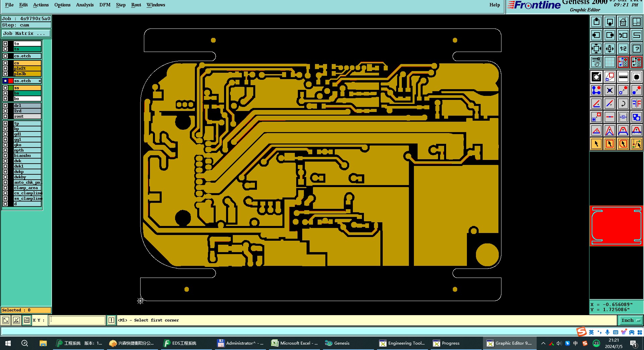644x350 pixels.
Task: Select the ruler measure tool
Action: coord(623,77)
